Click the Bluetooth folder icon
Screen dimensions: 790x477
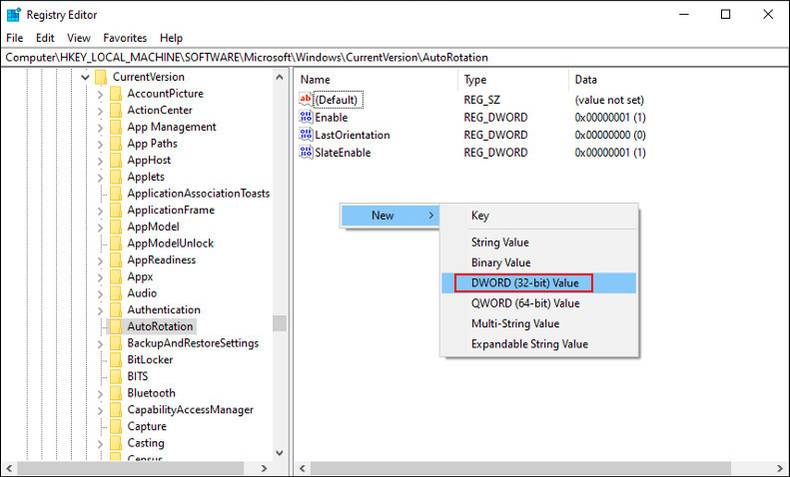pyautogui.click(x=116, y=393)
